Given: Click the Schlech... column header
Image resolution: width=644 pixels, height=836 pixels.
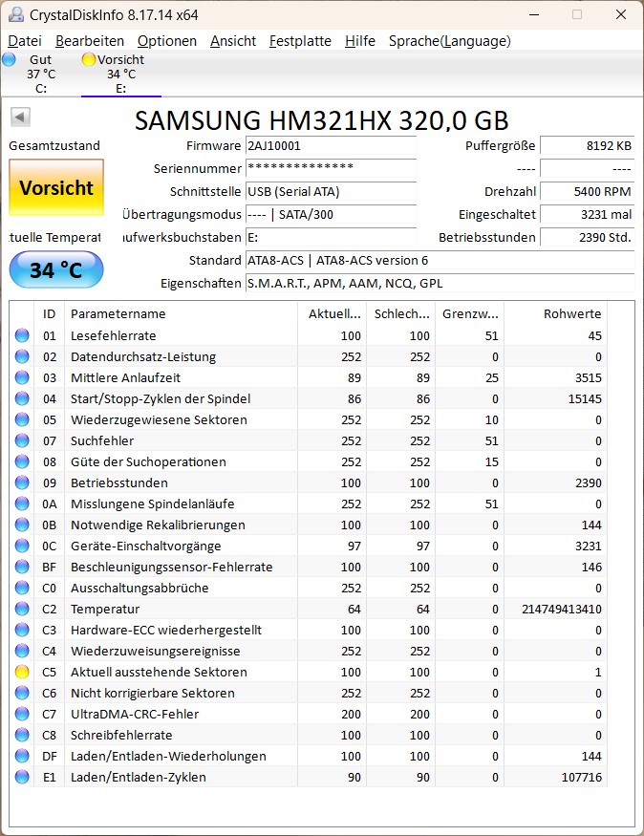Looking at the screenshot, I should [401, 313].
